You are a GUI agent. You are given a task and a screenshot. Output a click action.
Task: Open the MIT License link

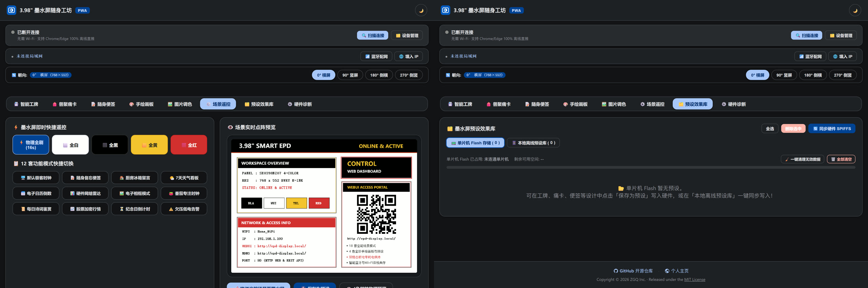click(694, 280)
